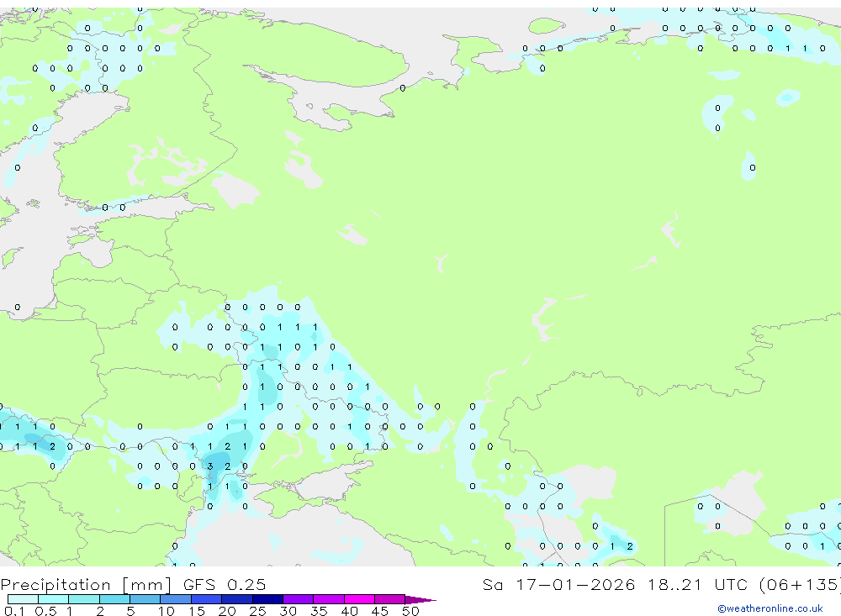Click the 2–5 mm legend swatch

coord(114,599)
